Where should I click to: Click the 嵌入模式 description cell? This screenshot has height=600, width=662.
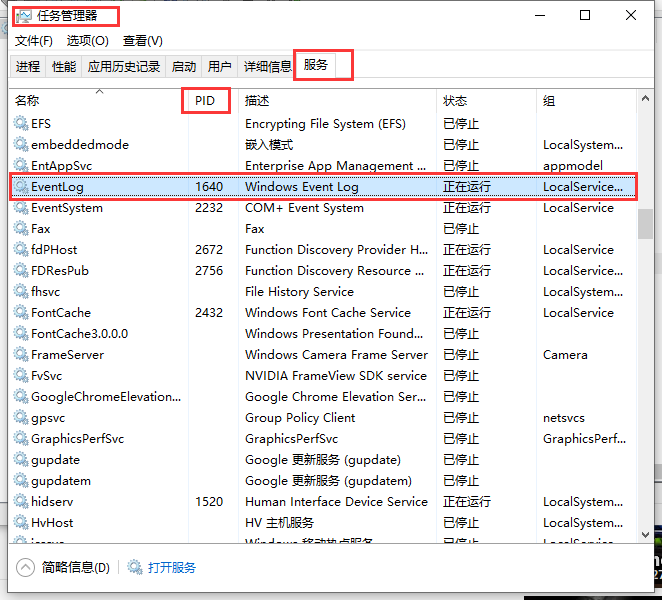(269, 145)
